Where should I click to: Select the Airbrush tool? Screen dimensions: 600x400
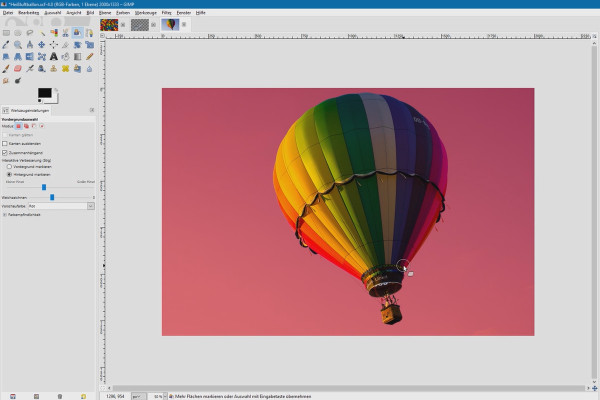30,69
